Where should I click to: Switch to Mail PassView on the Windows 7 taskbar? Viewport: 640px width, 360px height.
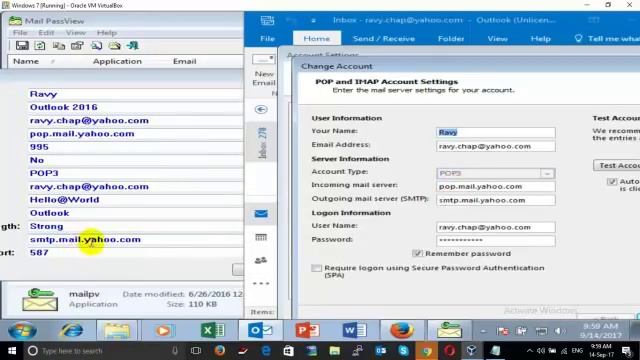[449, 330]
